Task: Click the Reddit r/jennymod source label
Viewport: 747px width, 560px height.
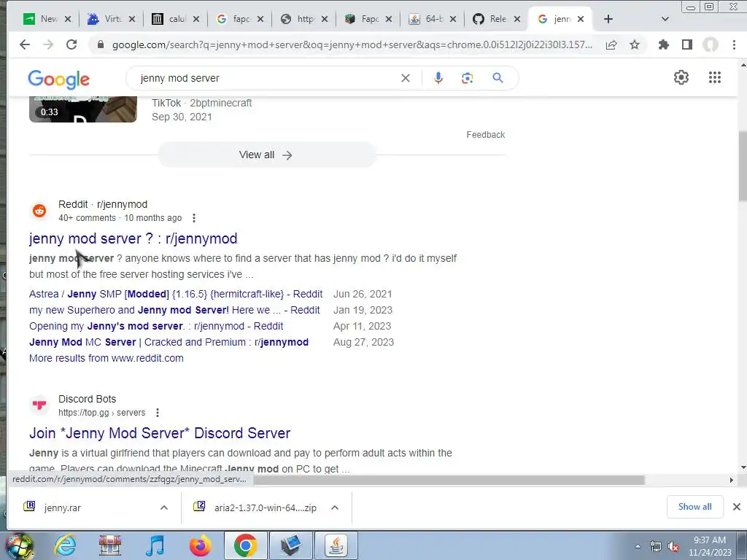Action: coord(103,204)
